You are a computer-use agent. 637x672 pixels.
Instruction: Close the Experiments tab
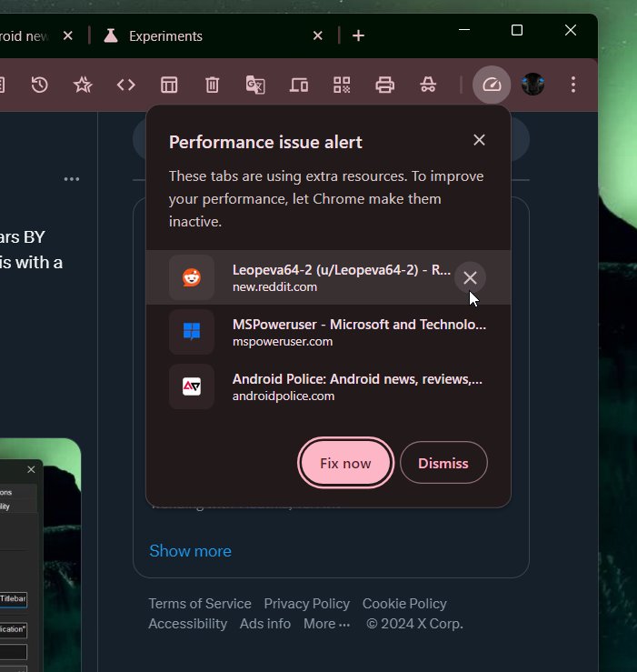click(318, 35)
